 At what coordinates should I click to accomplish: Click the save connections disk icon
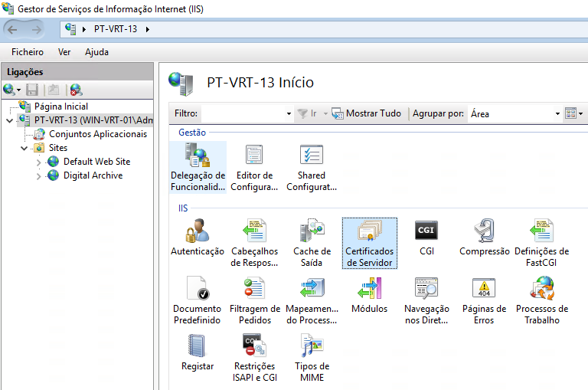(32, 90)
